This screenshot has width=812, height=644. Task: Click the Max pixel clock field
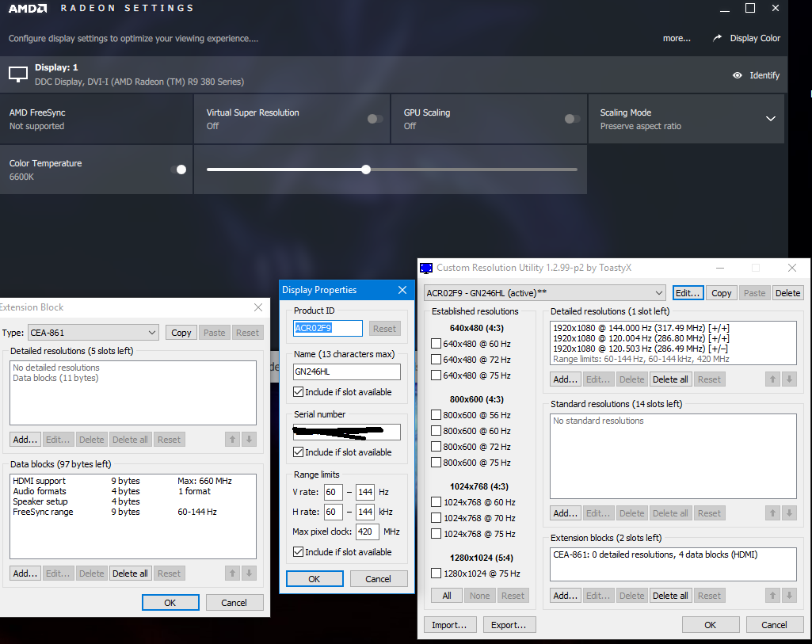(x=367, y=532)
